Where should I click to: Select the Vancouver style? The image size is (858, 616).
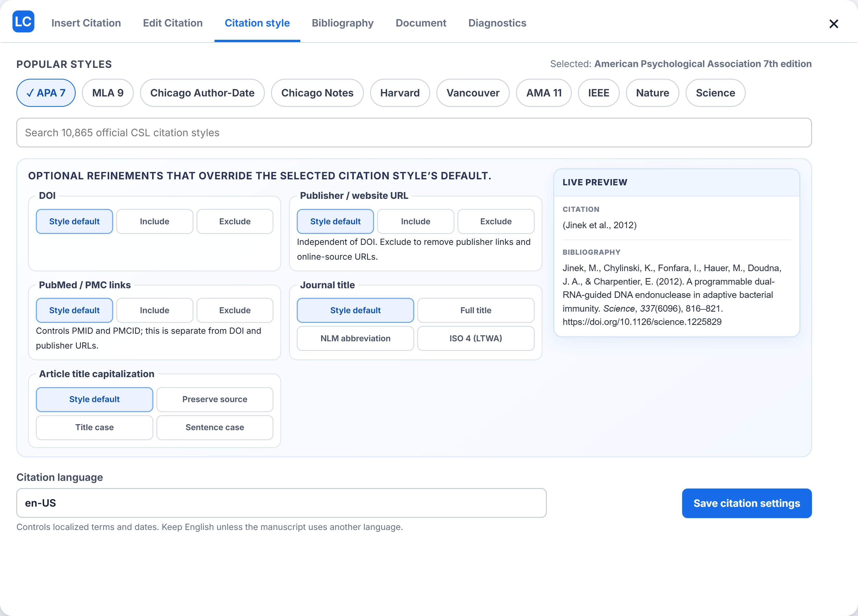[x=473, y=93]
